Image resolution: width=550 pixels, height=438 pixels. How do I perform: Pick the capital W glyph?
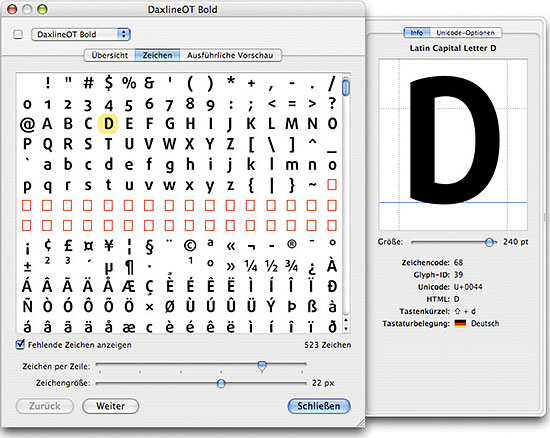(169, 144)
